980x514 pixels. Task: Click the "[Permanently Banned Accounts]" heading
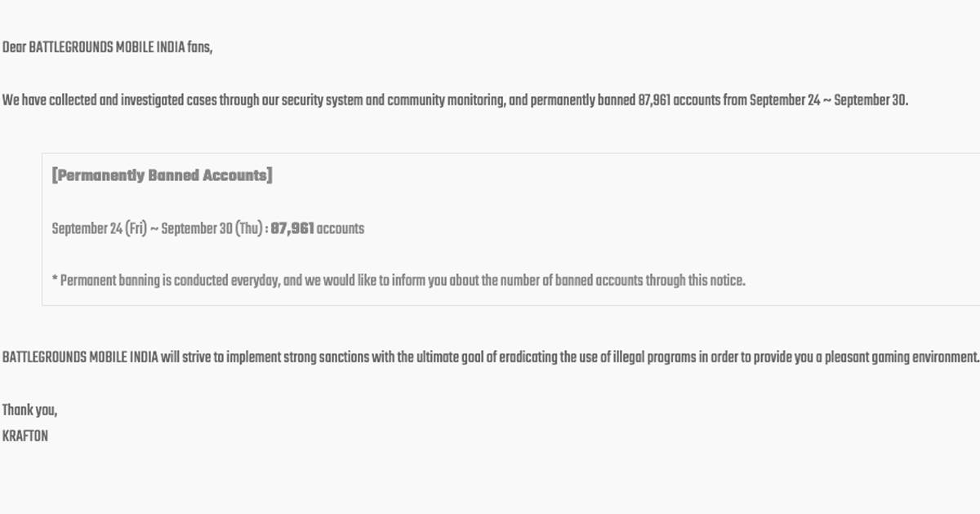[162, 175]
